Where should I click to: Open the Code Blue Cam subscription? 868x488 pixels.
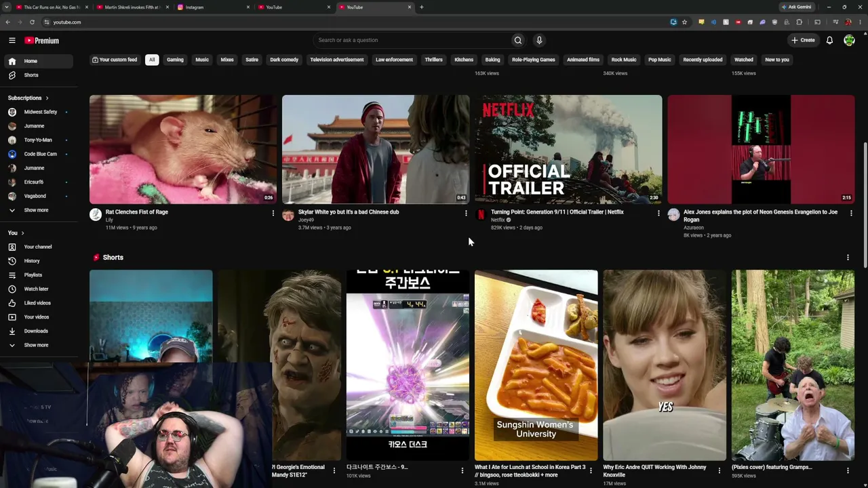pos(39,154)
